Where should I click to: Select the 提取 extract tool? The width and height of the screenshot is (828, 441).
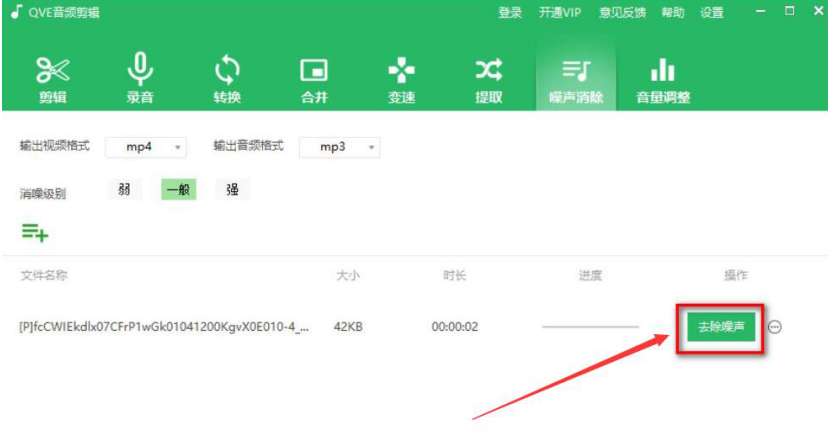coord(488,80)
